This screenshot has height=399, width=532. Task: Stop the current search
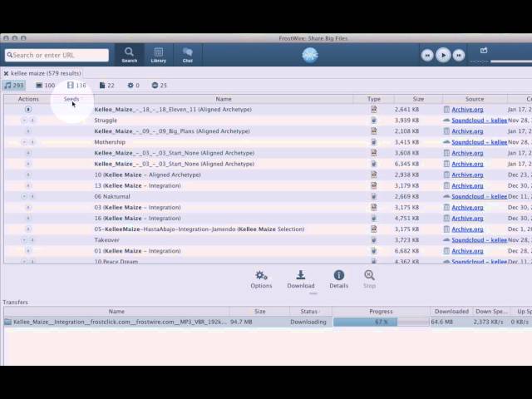[369, 279]
